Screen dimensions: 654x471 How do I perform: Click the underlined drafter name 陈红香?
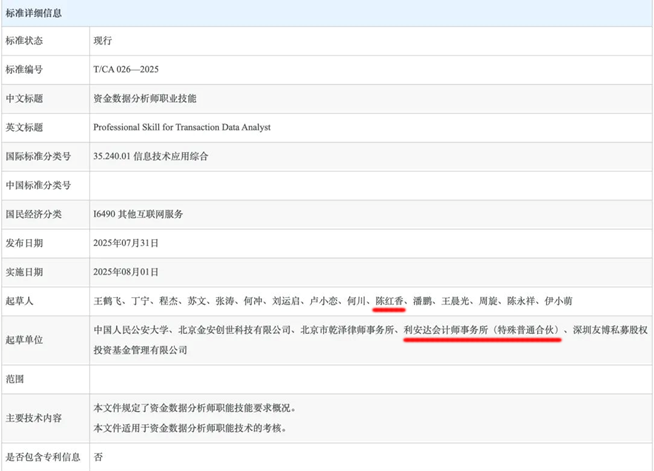(390, 300)
